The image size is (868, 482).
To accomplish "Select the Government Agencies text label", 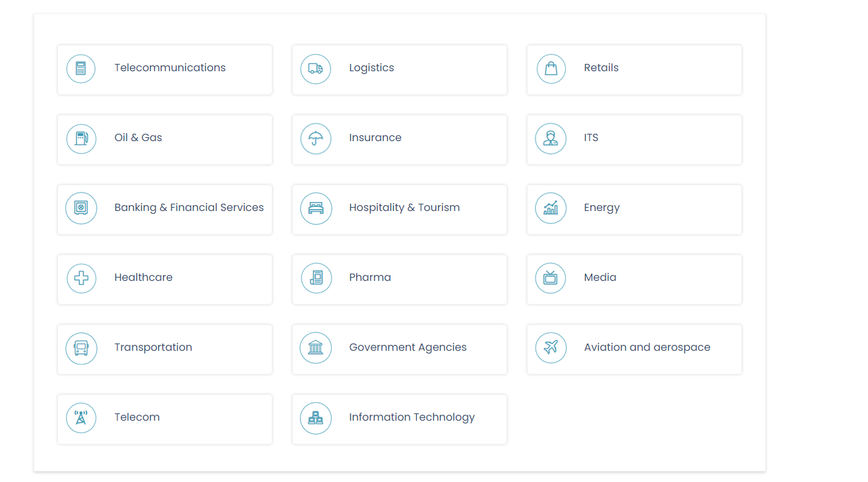I will (408, 347).
